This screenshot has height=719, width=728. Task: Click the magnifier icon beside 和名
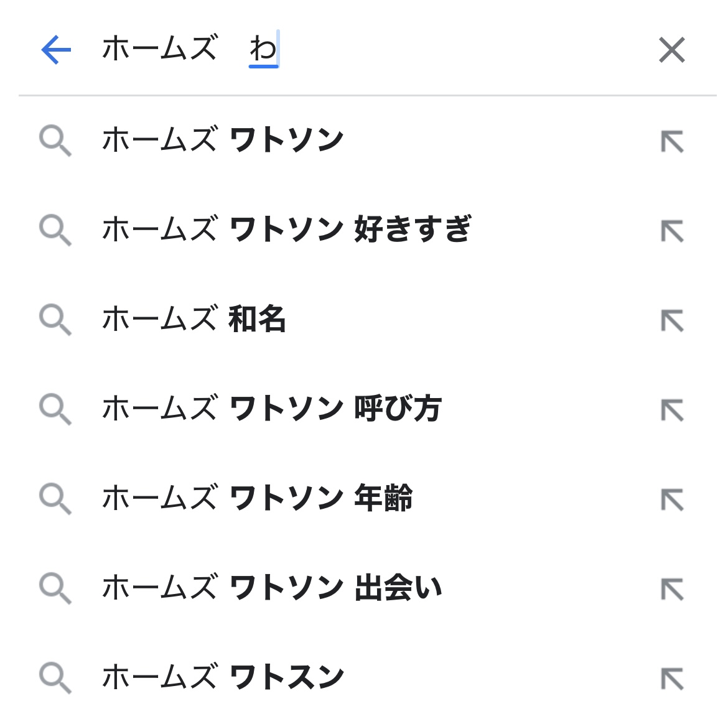55,320
